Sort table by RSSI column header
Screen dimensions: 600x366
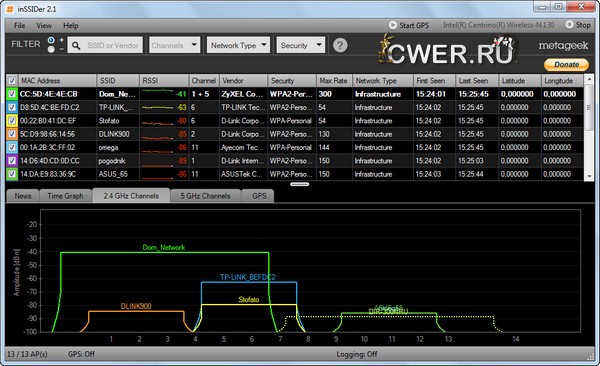coord(164,81)
